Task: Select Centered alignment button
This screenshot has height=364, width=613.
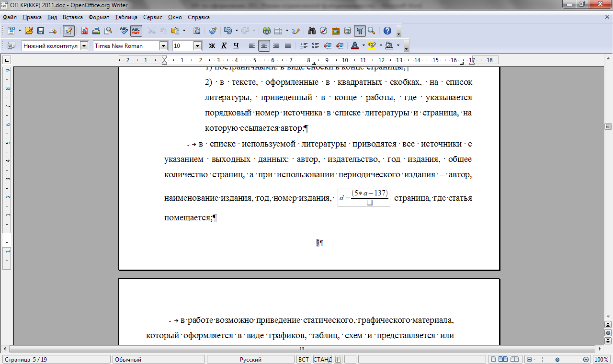Action: [264, 45]
